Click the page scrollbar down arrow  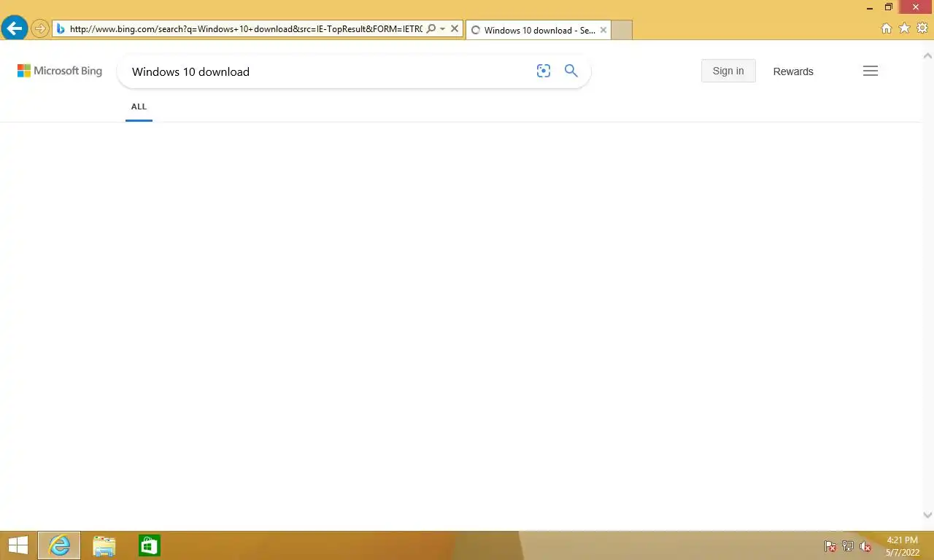click(x=928, y=515)
